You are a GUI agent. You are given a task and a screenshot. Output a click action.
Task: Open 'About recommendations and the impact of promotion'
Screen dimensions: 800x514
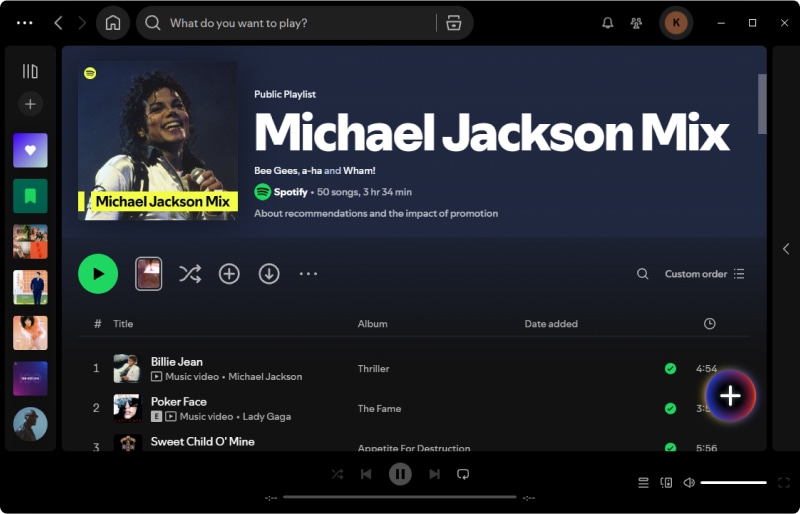[376, 213]
